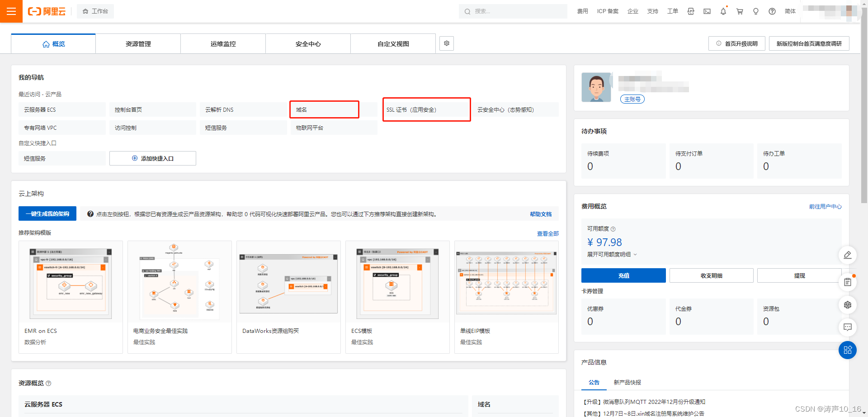Click the floating edit pencil icon
This screenshot has height=417, width=868.
(848, 255)
